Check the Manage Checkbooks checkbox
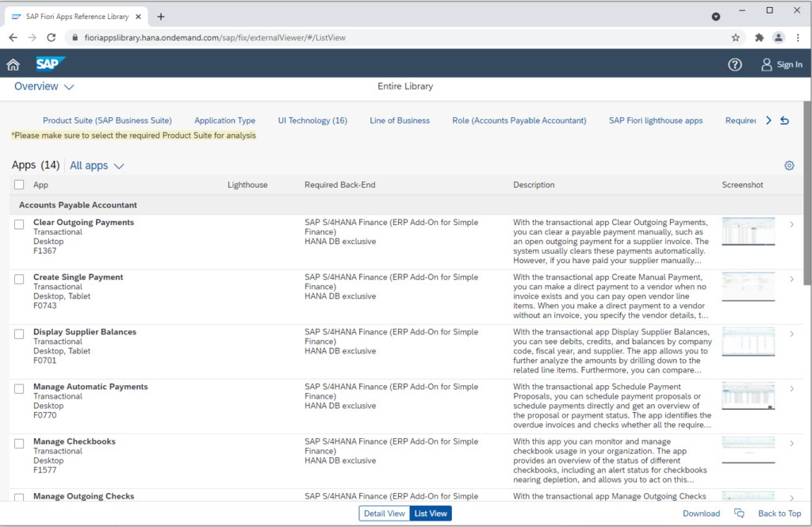Screen dimensions: 812x527 point(19,444)
